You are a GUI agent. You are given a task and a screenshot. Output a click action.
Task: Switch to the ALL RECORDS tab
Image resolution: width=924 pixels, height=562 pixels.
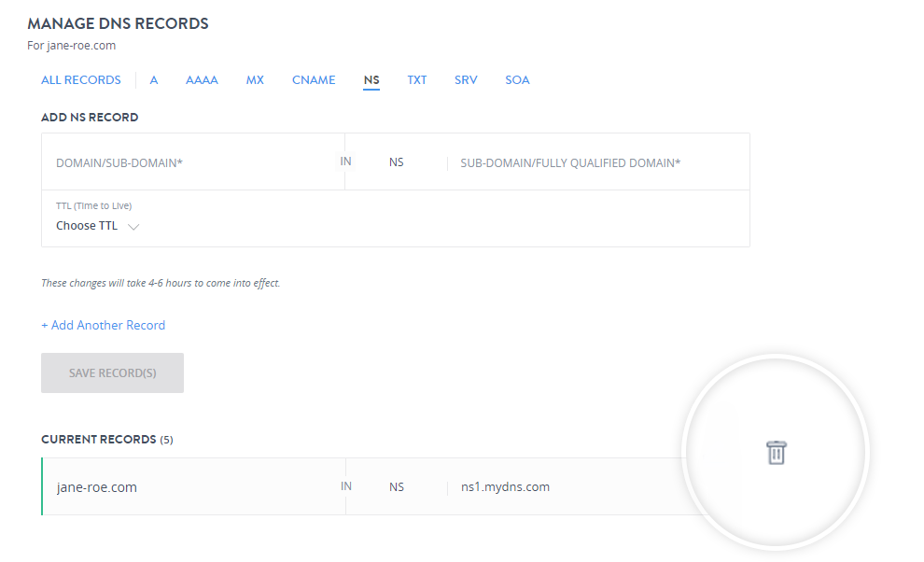click(x=81, y=80)
